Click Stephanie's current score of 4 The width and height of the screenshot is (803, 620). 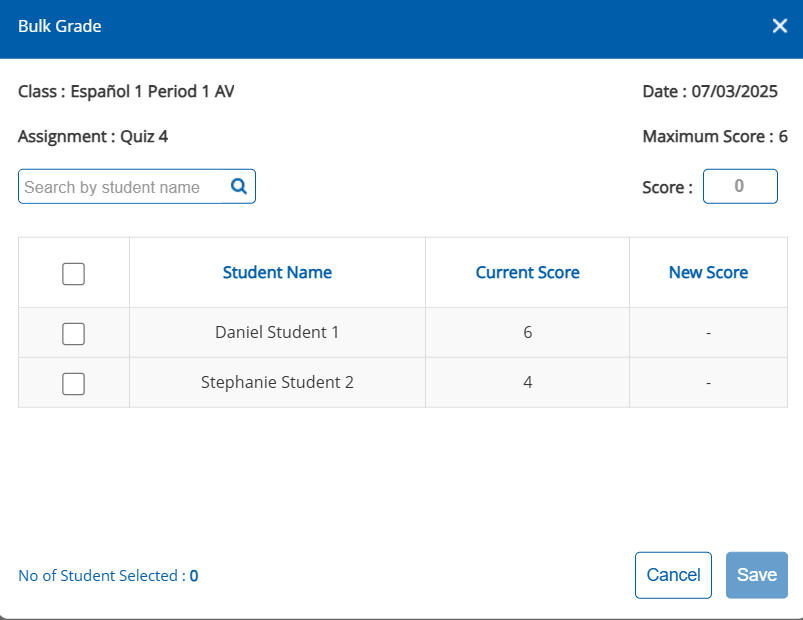click(527, 382)
